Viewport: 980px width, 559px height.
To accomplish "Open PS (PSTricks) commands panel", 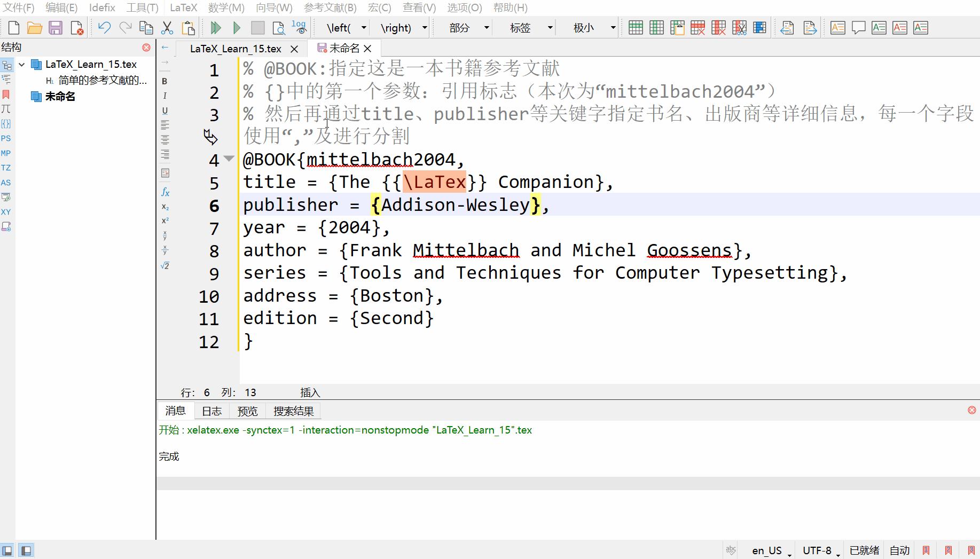I will coord(6,138).
